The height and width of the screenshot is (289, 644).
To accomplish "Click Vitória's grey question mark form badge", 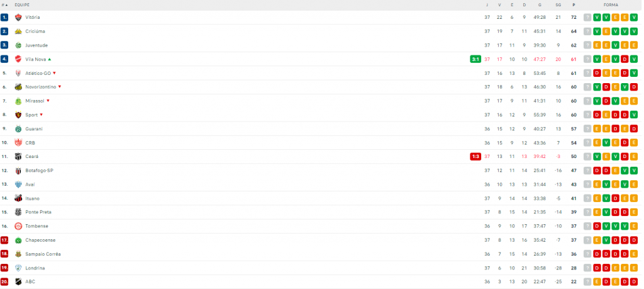I will (x=588, y=17).
